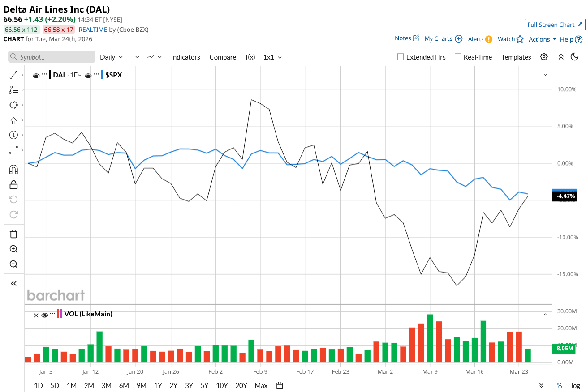Open the DAL series three-dot menu
Image resolution: width=586 pixels, height=392 pixels.
(x=44, y=74)
